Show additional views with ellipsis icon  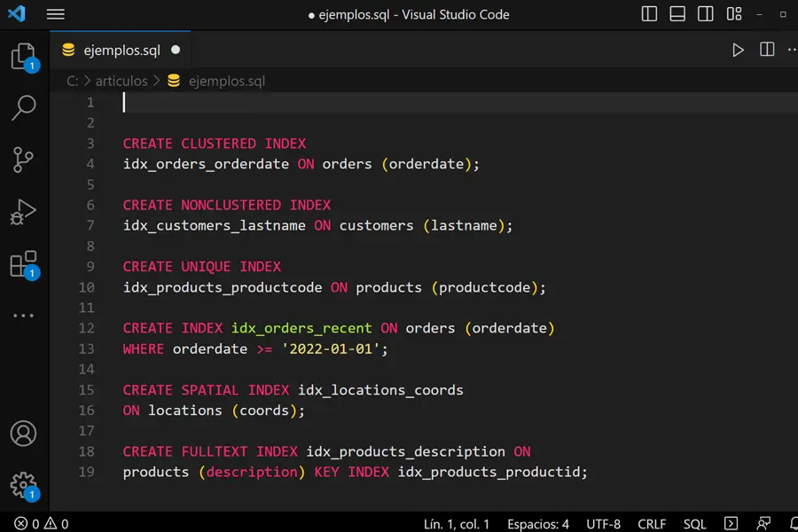23,315
